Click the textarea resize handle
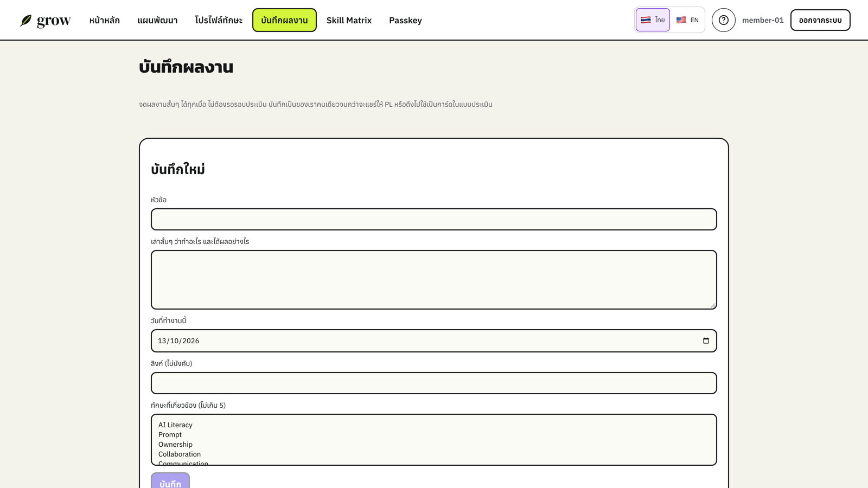 pyautogui.click(x=713, y=305)
